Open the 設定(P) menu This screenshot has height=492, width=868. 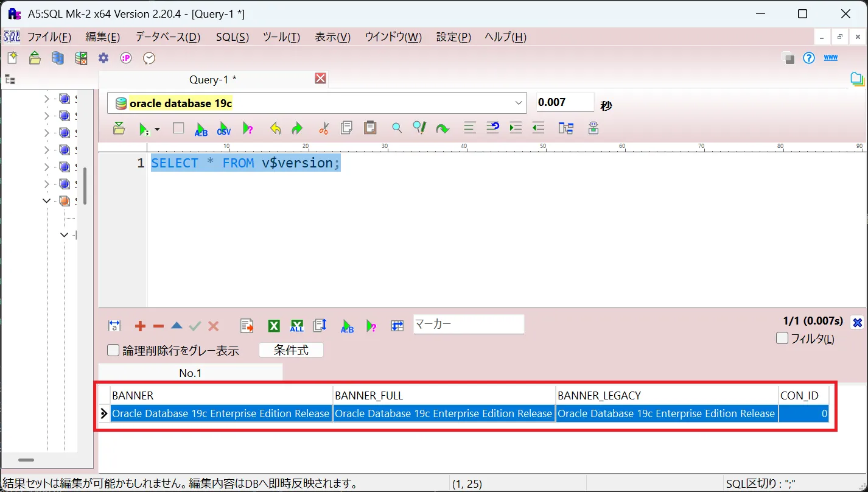pos(453,37)
